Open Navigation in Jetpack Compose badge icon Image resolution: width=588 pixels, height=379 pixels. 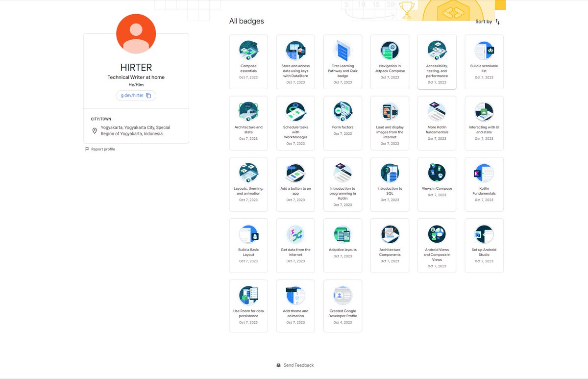click(x=390, y=51)
